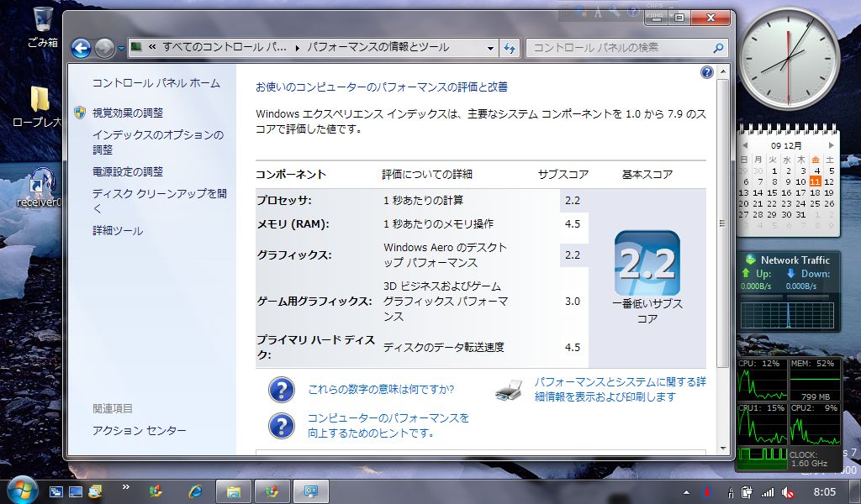Viewport: 861px width, 504px height.
Task: Click the active Control Panel taskbar button
Action: click(x=311, y=491)
